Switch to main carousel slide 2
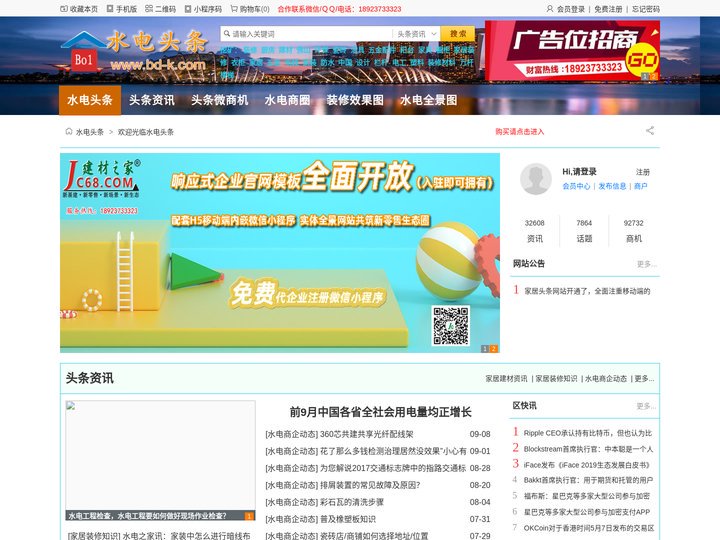 click(x=494, y=349)
